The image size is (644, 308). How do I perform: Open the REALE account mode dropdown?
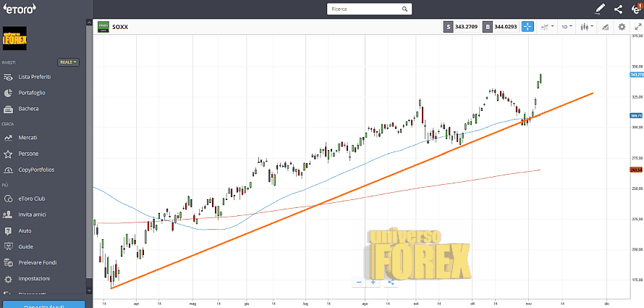[69, 62]
